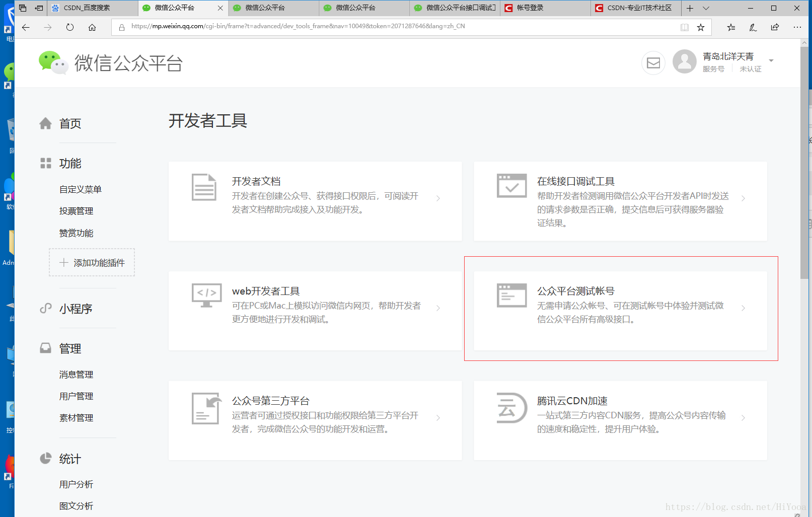Add page to favorites star icon

[701, 27]
